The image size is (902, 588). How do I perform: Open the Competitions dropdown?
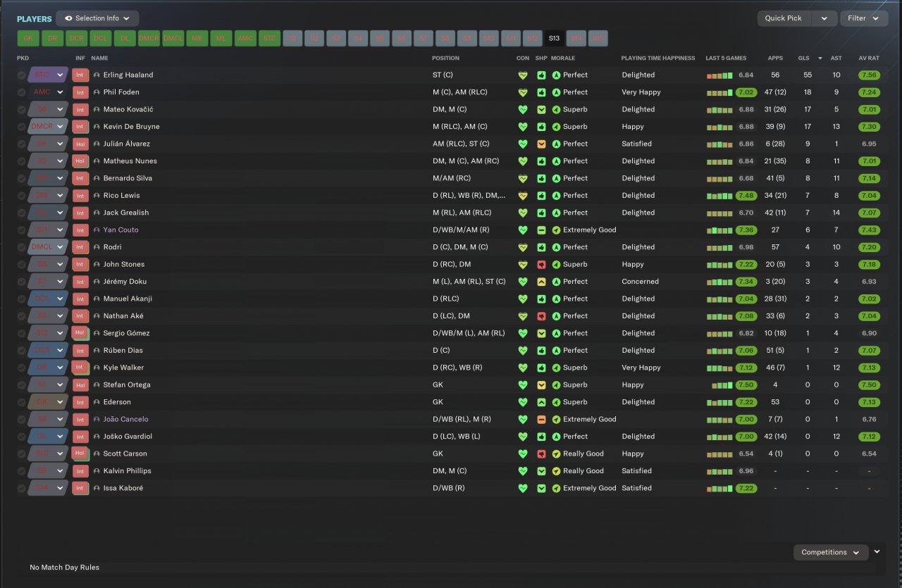click(x=831, y=553)
